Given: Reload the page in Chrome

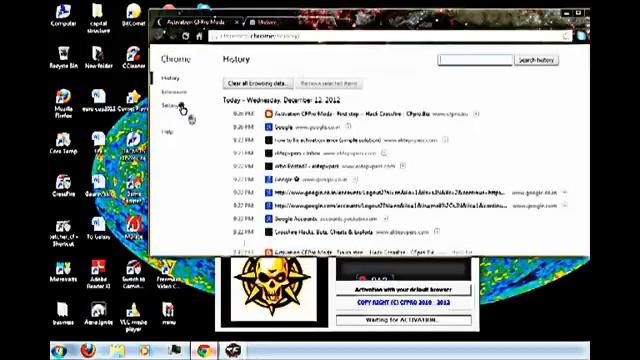Looking at the screenshot, I should pyautogui.click(x=186, y=36).
